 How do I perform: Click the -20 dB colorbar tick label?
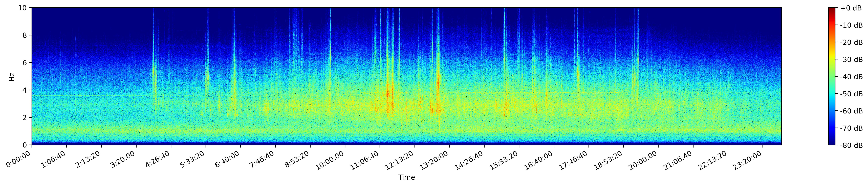pos(852,42)
